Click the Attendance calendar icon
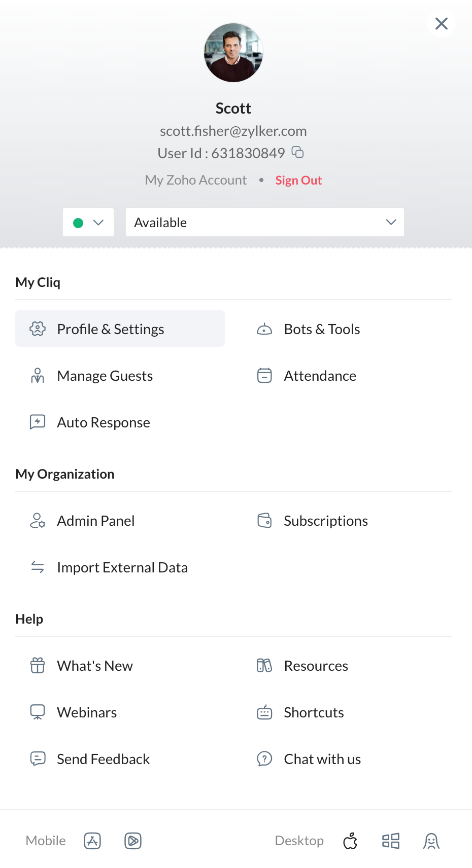 coord(264,376)
